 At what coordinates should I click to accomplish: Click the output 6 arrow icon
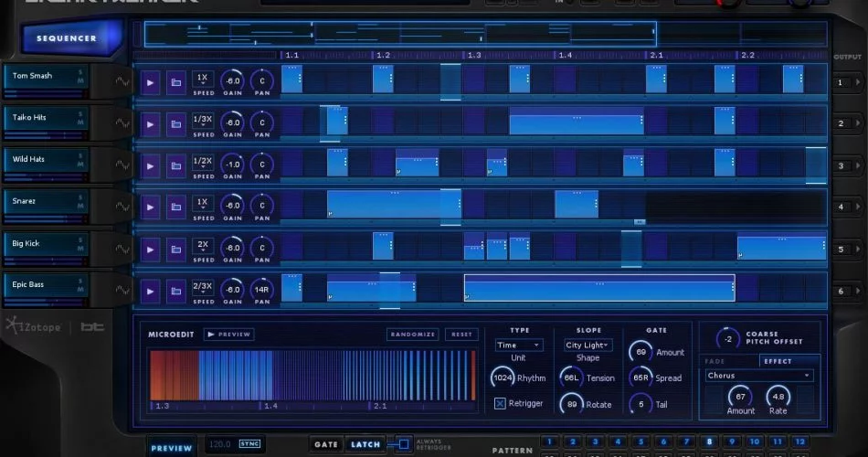858,291
